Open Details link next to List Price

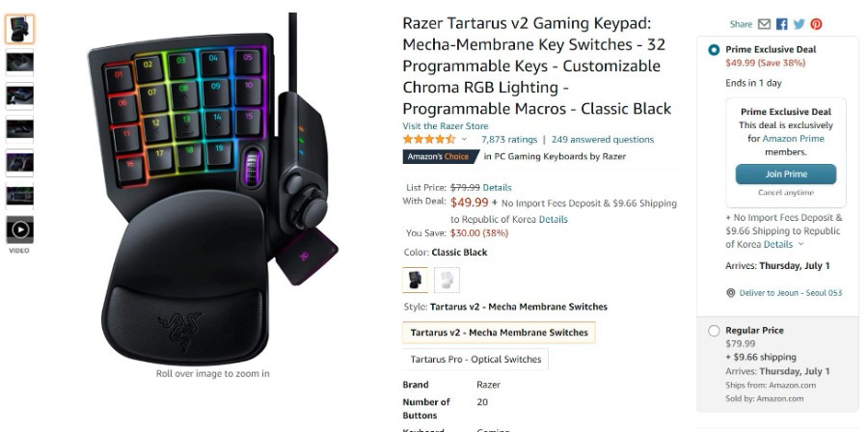coord(497,187)
